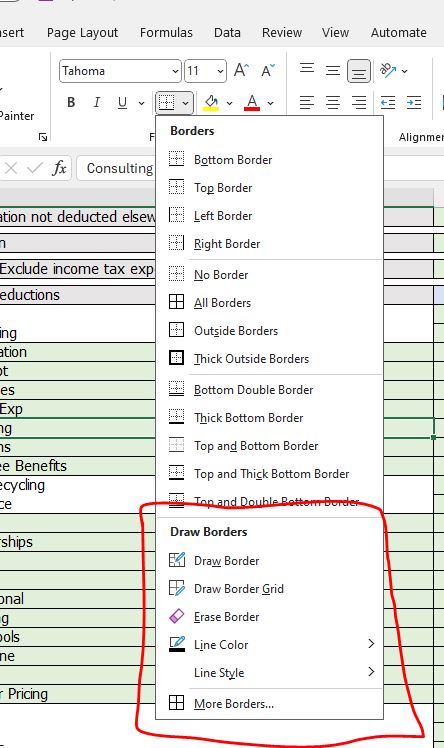The width and height of the screenshot is (444, 748).
Task: Click the Orientation text angle icon
Action: tap(388, 71)
